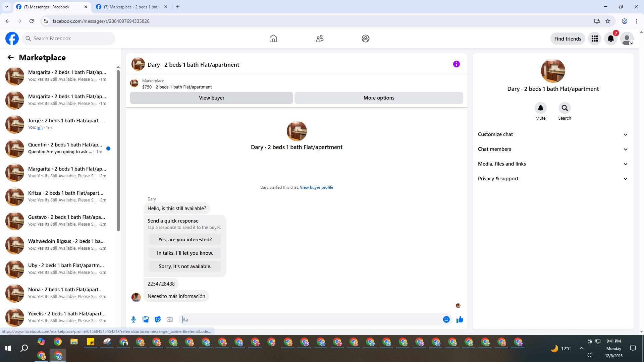Open the Chrome three-dot menu
The height and width of the screenshot is (362, 644).
point(637,21)
